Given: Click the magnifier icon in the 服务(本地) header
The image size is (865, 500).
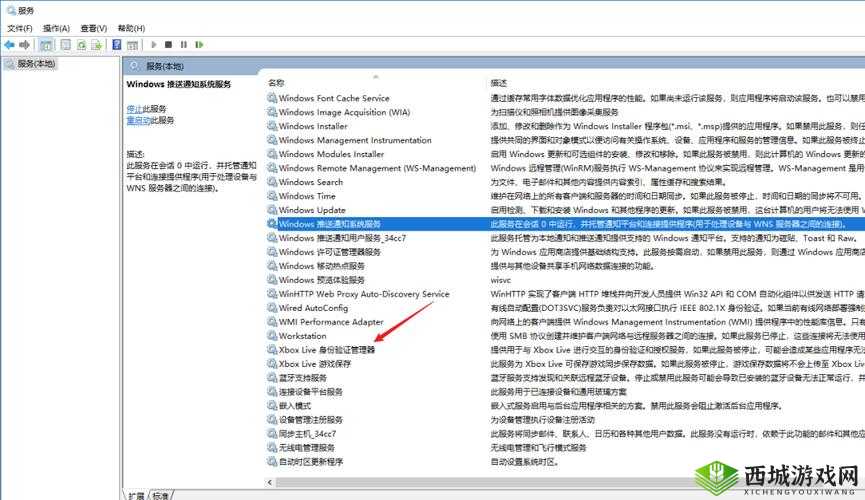Looking at the screenshot, I should [x=134, y=66].
